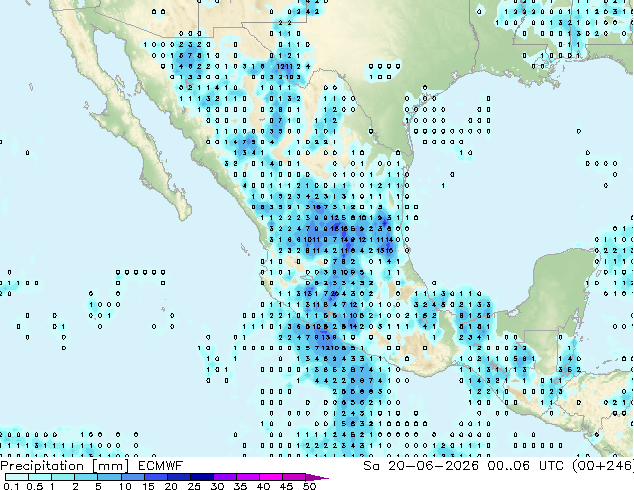634x490 pixels.
Task: Click the date '20-06-2026' text
Action: click(x=433, y=466)
